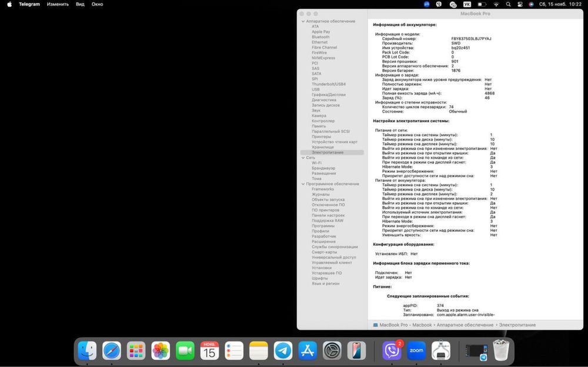Image resolution: width=588 pixels, height=367 pixels.
Task: Open Finder from the Dock
Action: 87,351
